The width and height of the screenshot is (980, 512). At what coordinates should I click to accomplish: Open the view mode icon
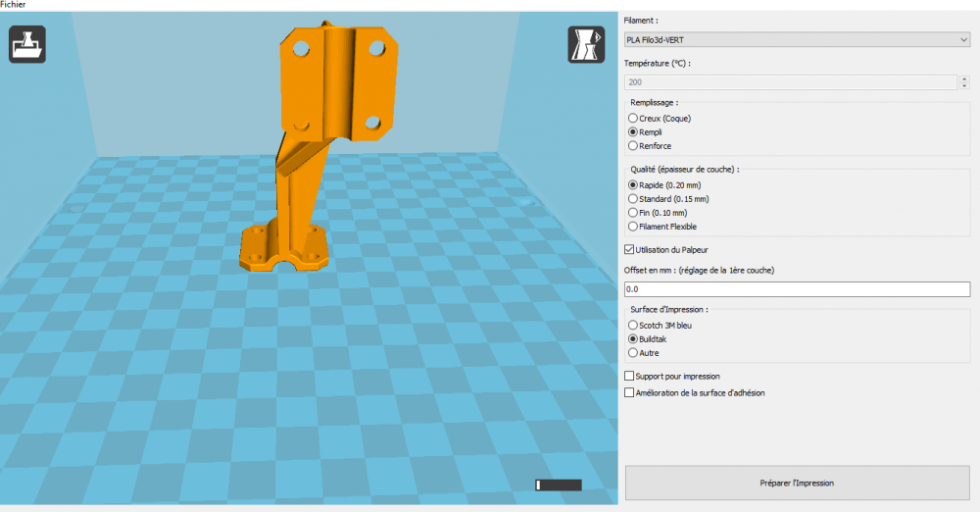point(586,44)
